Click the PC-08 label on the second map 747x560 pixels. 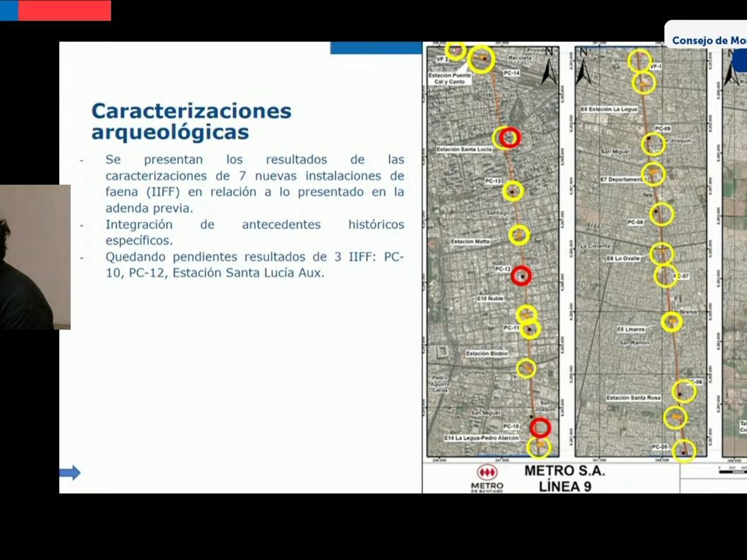click(x=635, y=222)
